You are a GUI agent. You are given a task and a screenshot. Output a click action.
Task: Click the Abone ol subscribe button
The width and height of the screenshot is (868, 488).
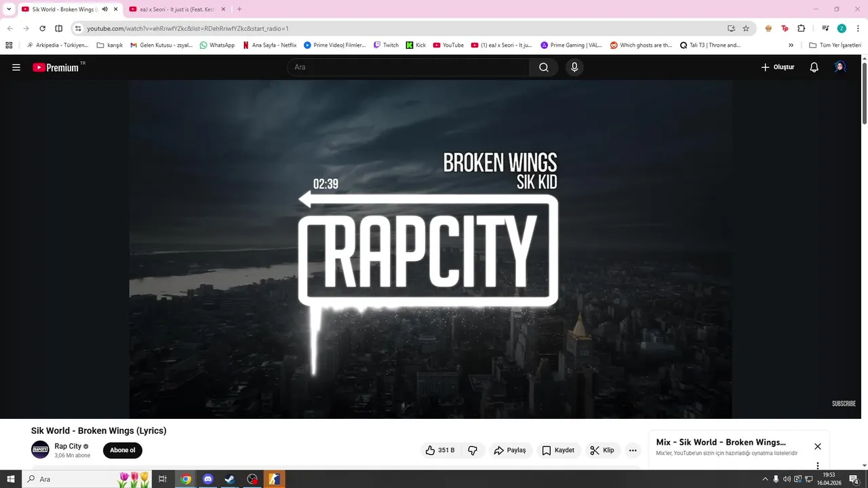(123, 450)
